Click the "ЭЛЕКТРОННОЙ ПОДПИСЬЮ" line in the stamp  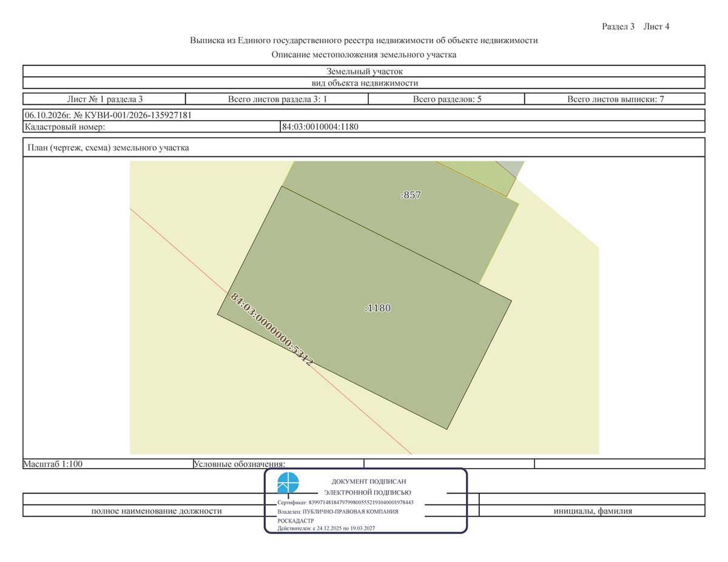coord(368,492)
